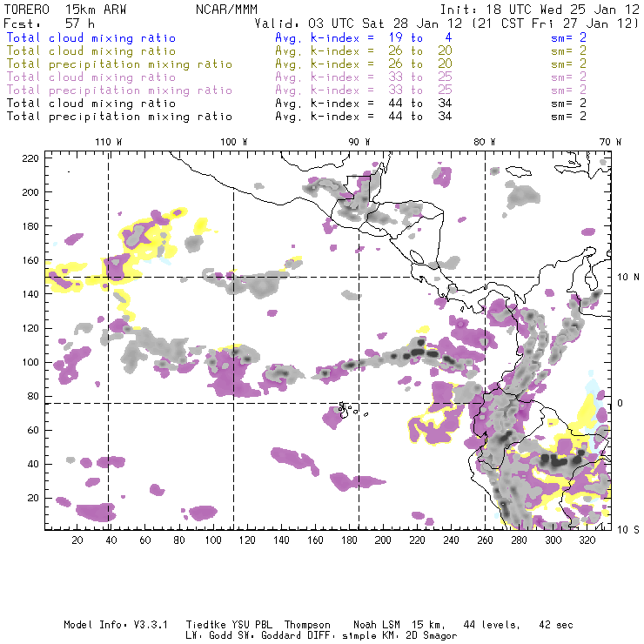Click the '320' tick label on the horizontal axis
This screenshot has height=644, width=644.
click(587, 540)
